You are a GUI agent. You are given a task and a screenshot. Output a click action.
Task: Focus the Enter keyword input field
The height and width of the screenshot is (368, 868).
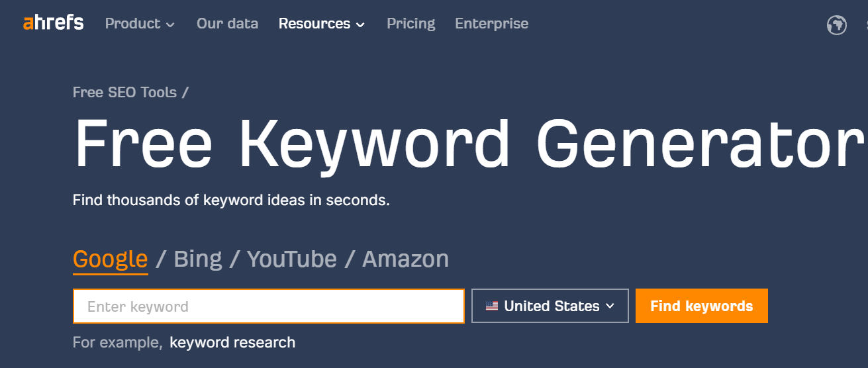pos(268,306)
